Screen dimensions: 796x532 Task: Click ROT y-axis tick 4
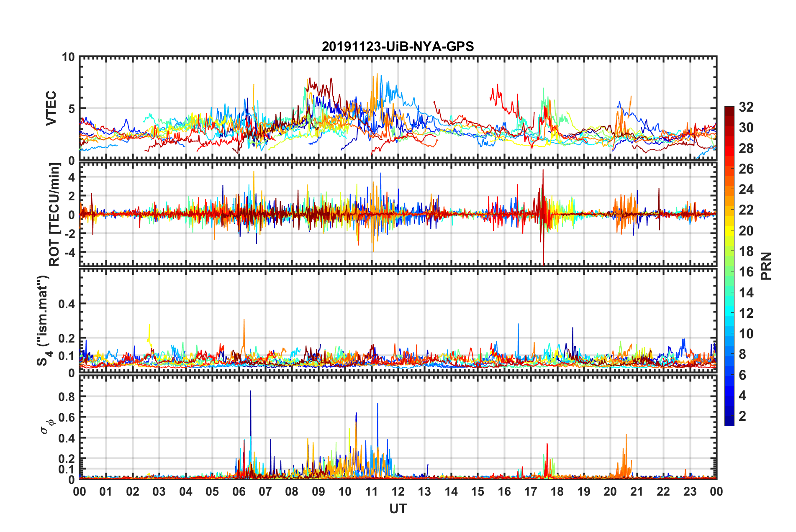(x=72, y=177)
